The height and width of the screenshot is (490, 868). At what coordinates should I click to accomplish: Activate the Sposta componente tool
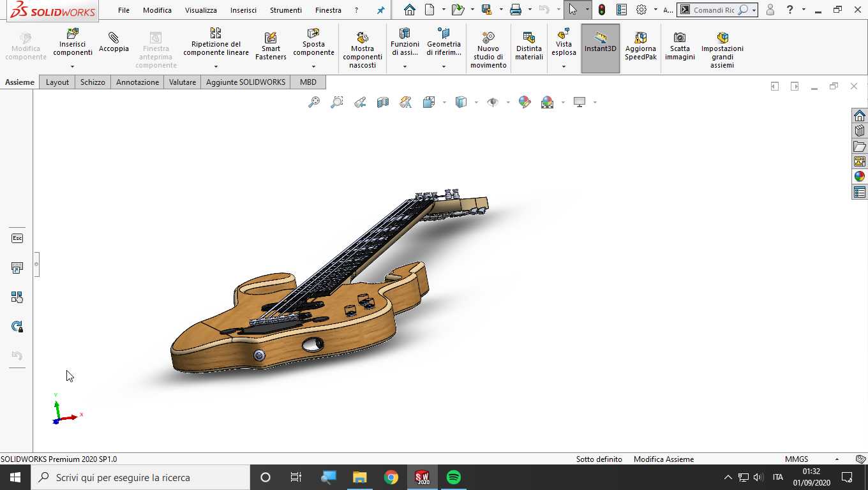(313, 42)
